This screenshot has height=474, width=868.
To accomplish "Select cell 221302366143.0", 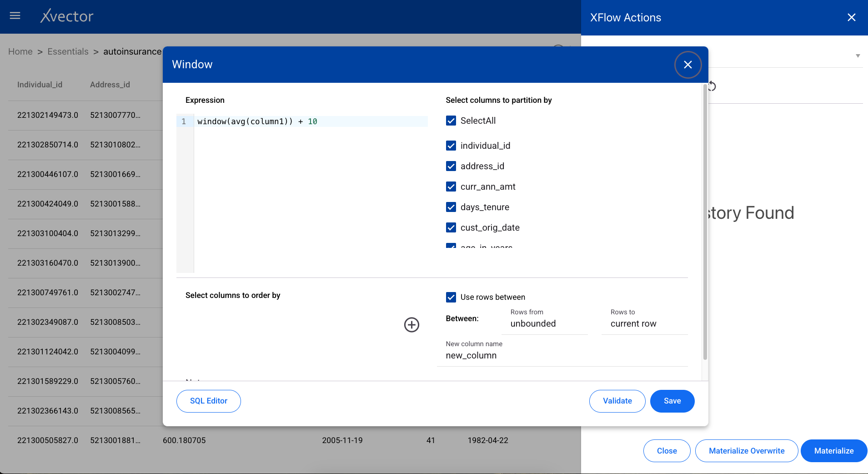I will pos(48,411).
